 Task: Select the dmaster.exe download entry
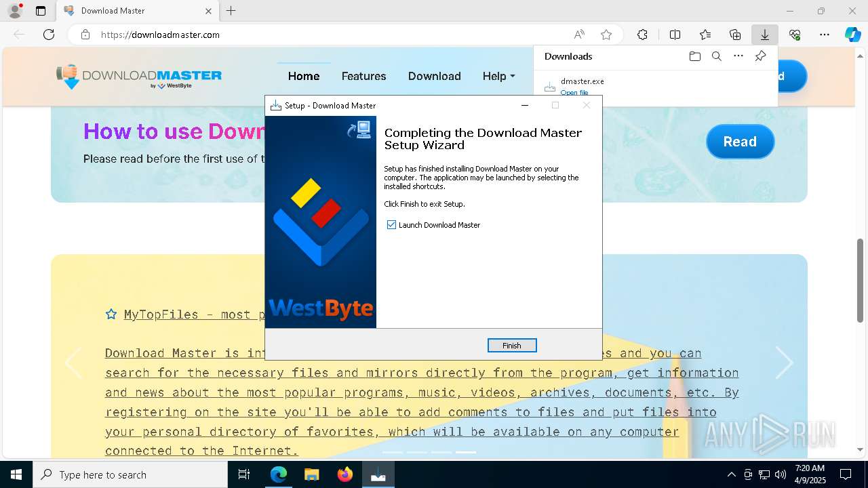pos(655,86)
